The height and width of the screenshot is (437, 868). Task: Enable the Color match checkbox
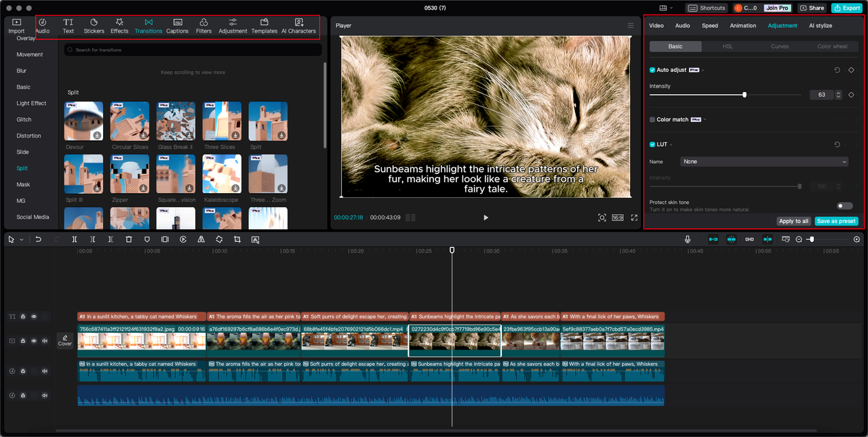click(x=652, y=119)
